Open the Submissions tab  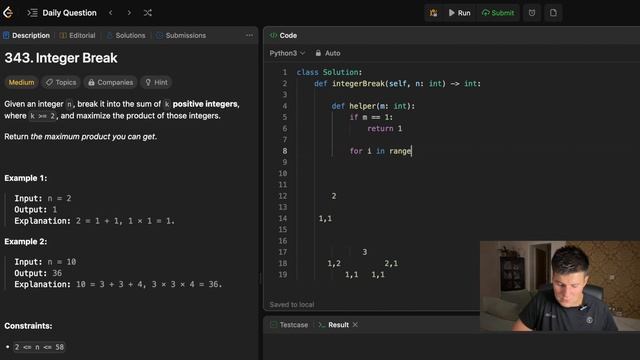coord(181,36)
